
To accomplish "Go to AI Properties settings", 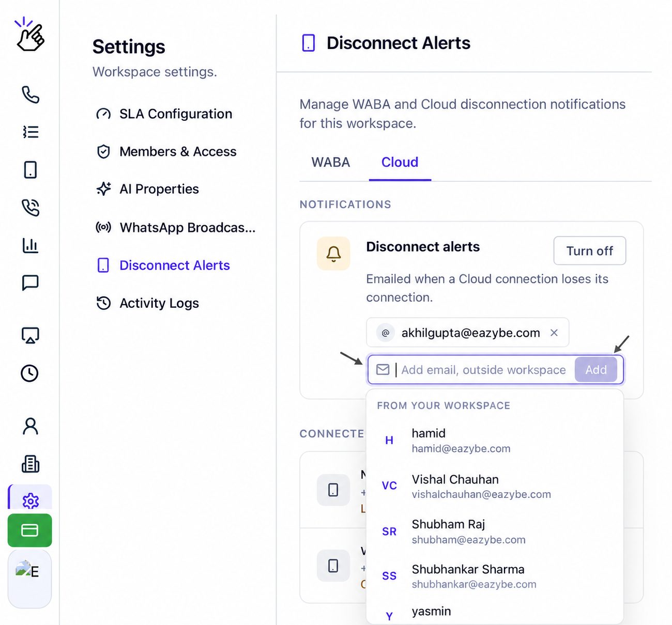I will [x=148, y=189].
